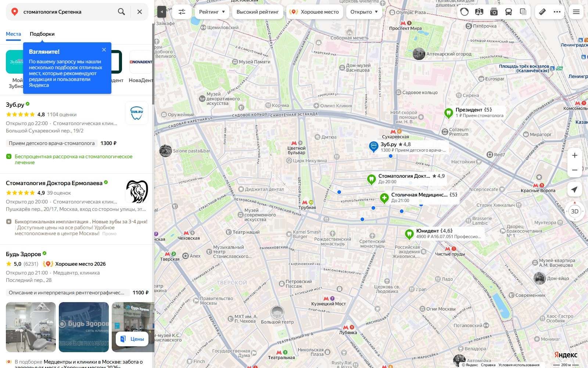The image size is (588, 368).
Task: Toggle the Хорошее место filter
Action: pos(315,12)
